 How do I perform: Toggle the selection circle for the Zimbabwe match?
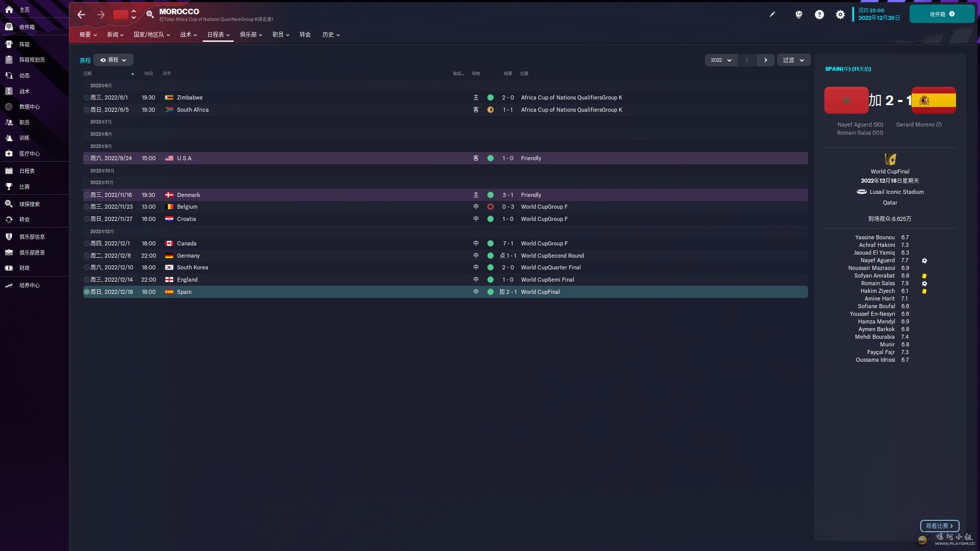pos(86,97)
